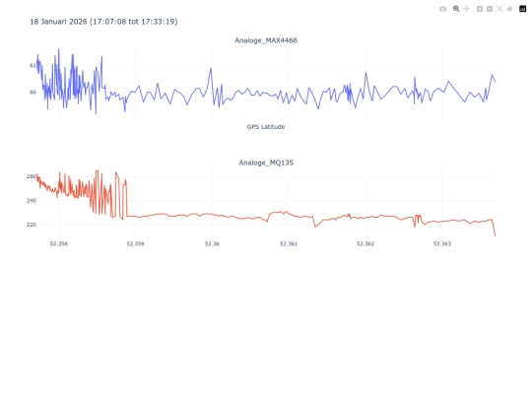This screenshot has height=399, width=532.
Task: Click x-axis tick label 52.361
Action: (289, 243)
